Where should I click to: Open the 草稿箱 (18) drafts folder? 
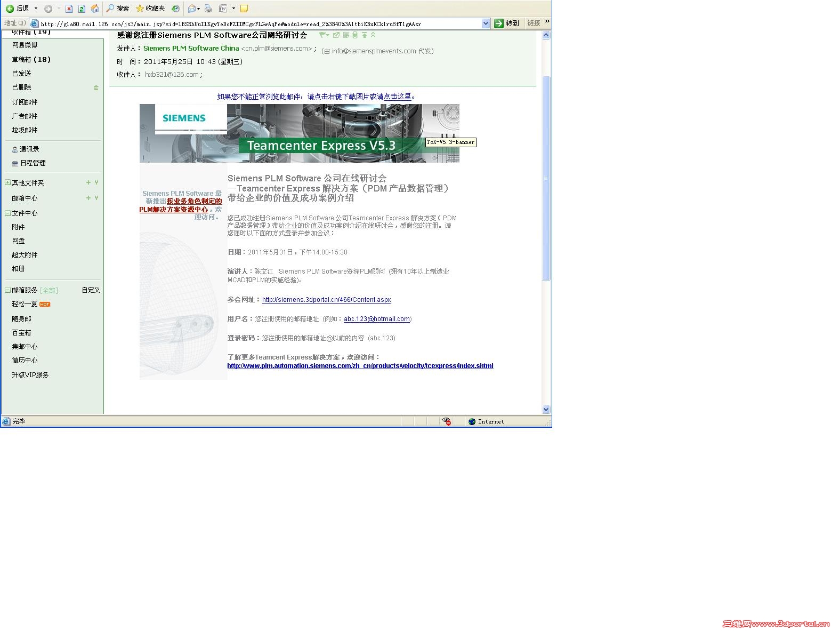pos(31,60)
